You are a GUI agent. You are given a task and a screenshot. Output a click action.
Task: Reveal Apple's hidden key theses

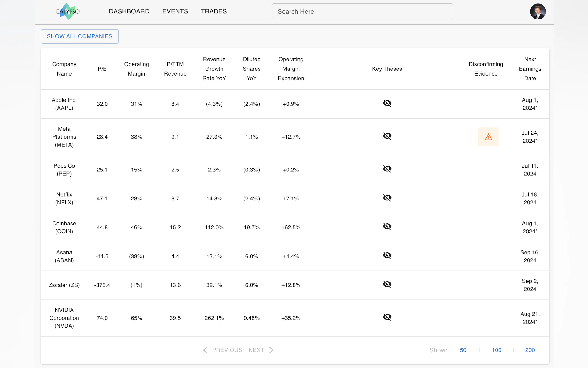387,103
